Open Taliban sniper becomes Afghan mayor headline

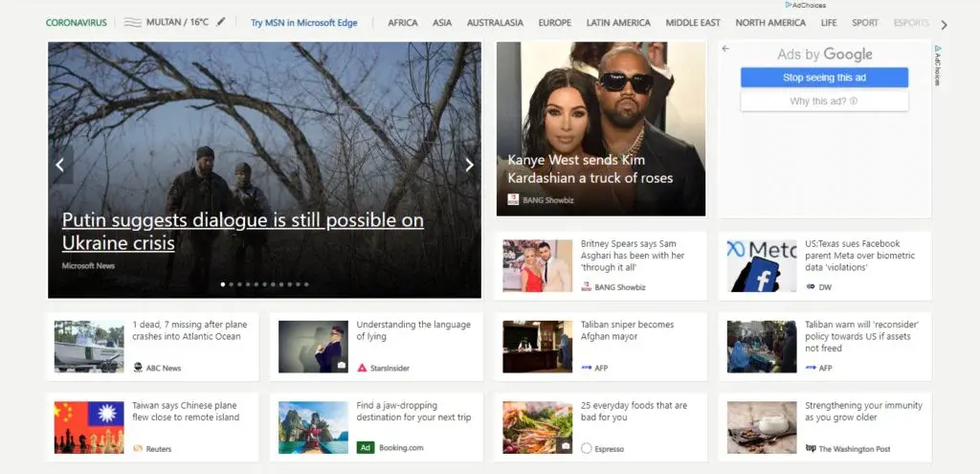[627, 330]
